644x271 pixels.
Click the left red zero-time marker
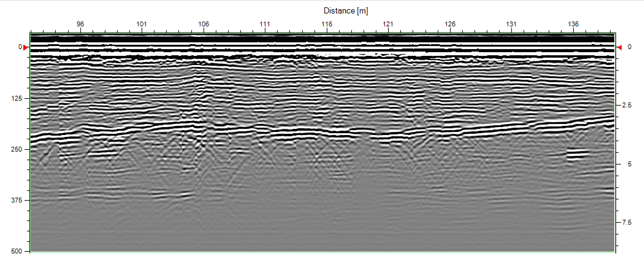[25, 47]
